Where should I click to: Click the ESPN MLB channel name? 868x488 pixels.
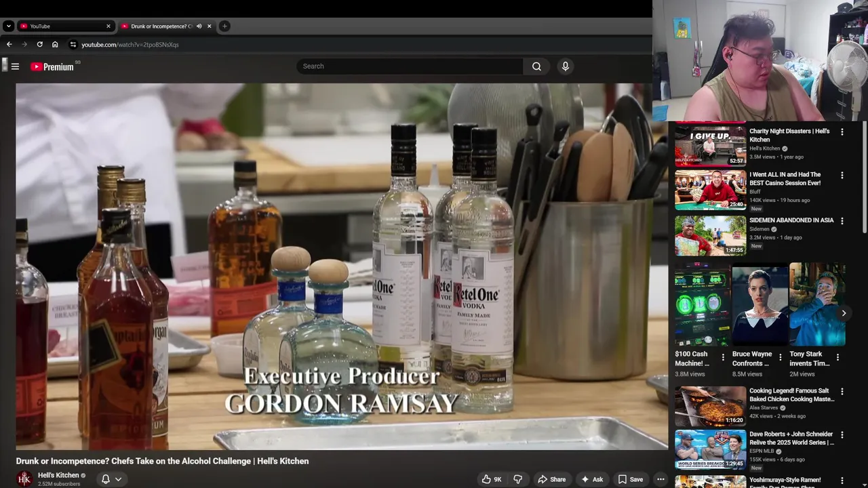tap(762, 451)
